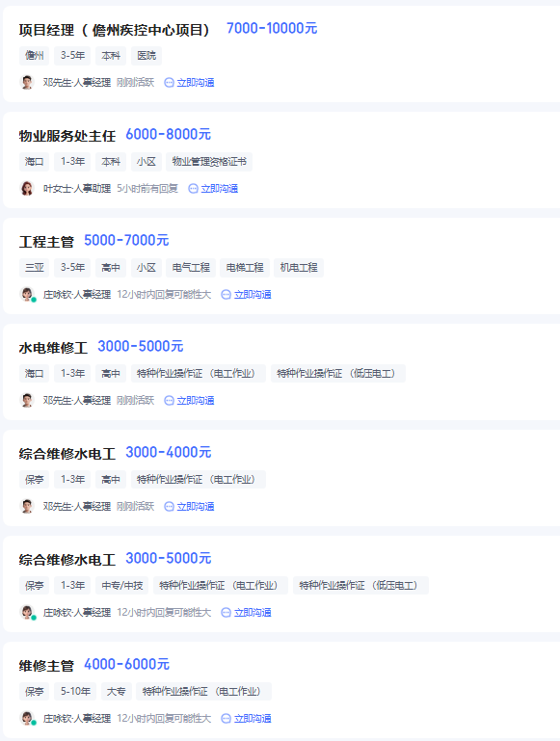The image size is (560, 741).
Task: Click 海口 tag in 物业服务处主任 card
Action: coord(34,162)
